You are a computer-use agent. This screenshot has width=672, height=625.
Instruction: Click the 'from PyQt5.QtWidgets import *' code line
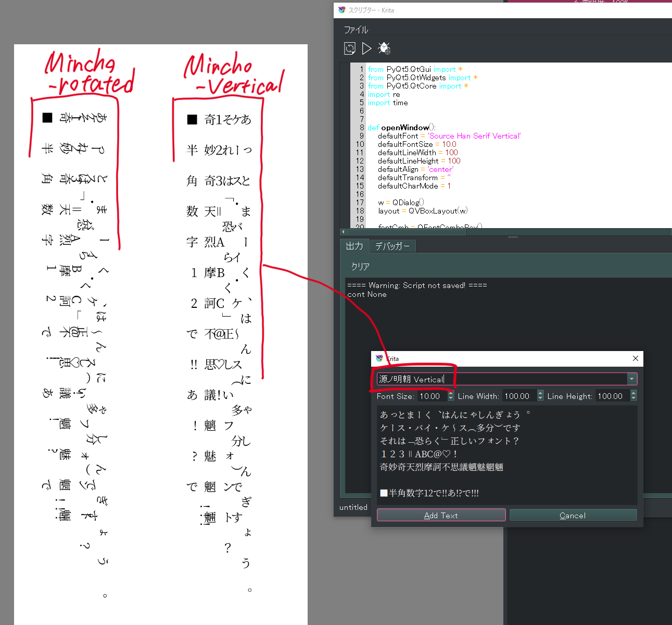(x=423, y=78)
